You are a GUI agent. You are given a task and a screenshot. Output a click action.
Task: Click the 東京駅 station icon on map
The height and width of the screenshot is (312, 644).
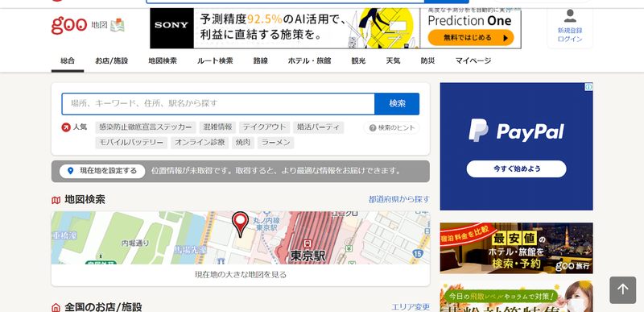coord(307,243)
